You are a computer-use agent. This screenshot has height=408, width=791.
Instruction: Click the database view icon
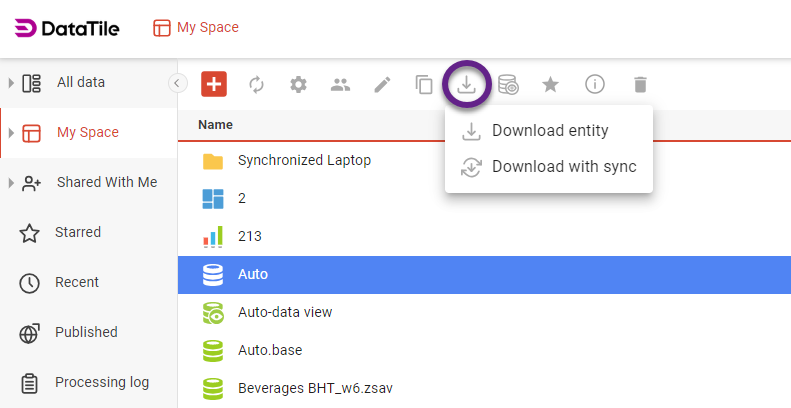pos(508,85)
